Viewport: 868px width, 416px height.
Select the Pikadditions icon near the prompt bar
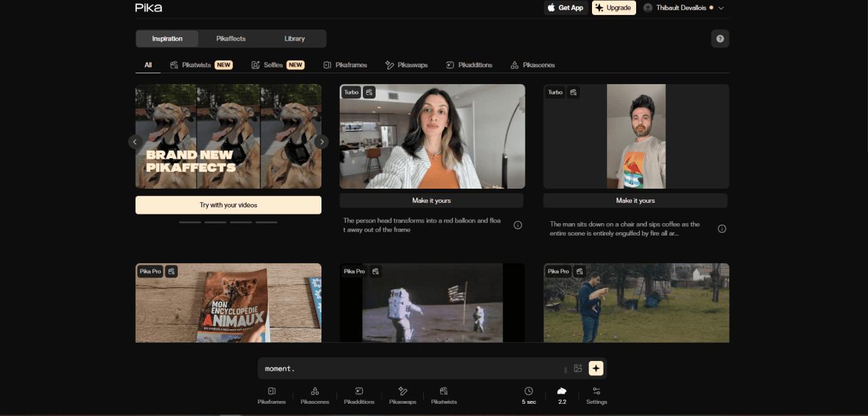(359, 396)
